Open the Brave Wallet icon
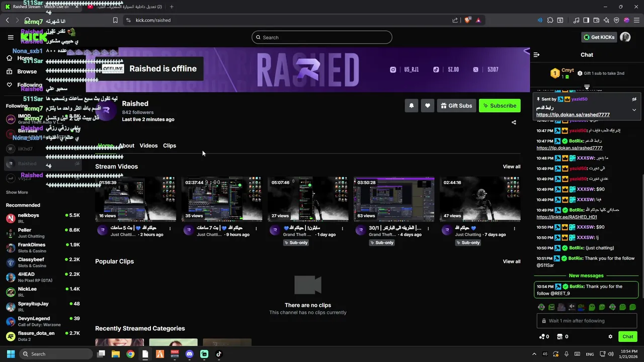 [596, 20]
